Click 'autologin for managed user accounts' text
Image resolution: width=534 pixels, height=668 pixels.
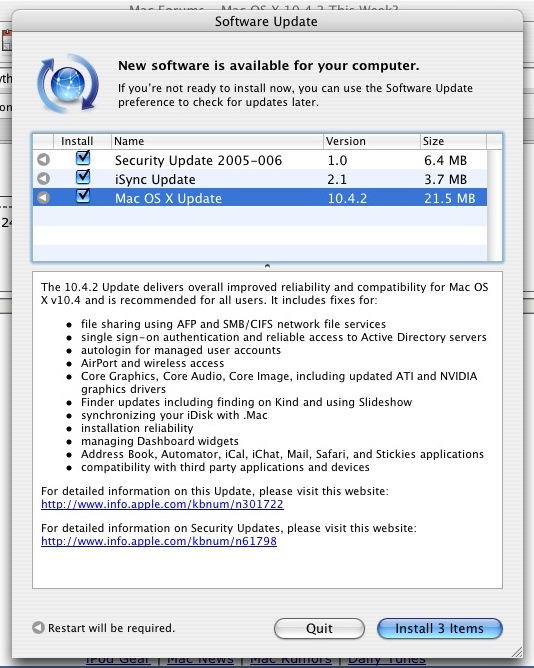[181, 350]
